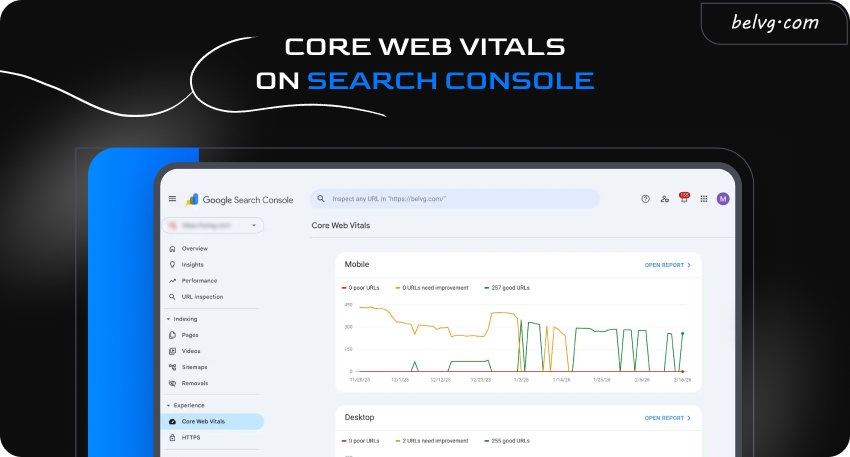Open the help question mark icon

click(x=645, y=199)
